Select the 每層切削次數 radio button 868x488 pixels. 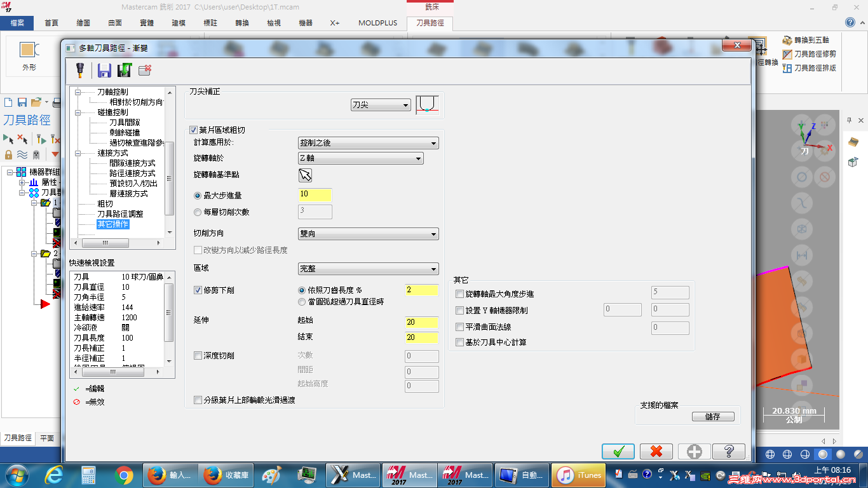198,212
